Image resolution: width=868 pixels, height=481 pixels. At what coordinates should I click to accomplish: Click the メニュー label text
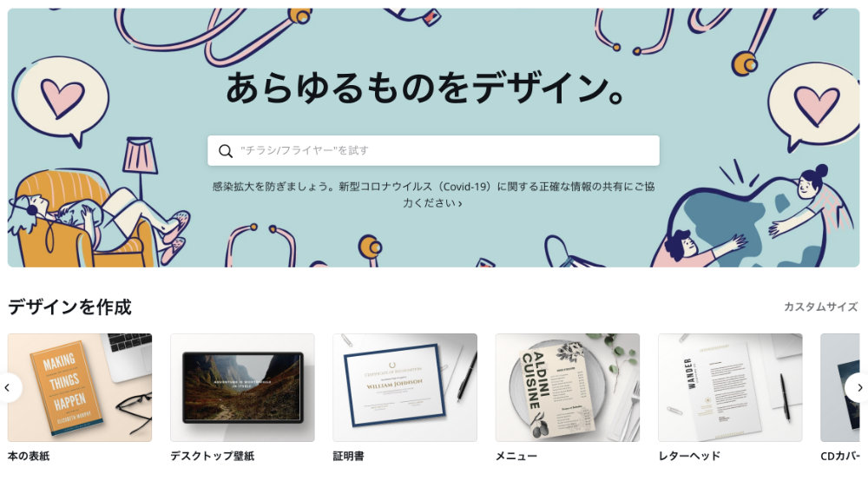pos(516,456)
